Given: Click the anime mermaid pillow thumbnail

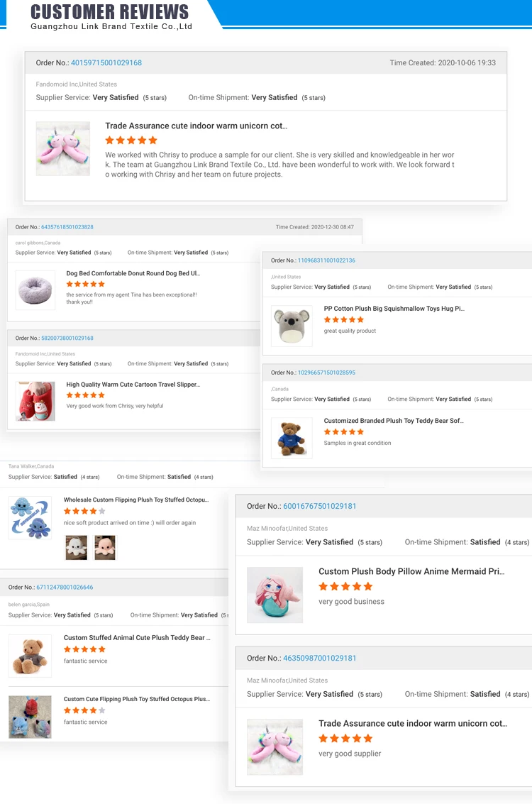Looking at the screenshot, I should click(275, 595).
